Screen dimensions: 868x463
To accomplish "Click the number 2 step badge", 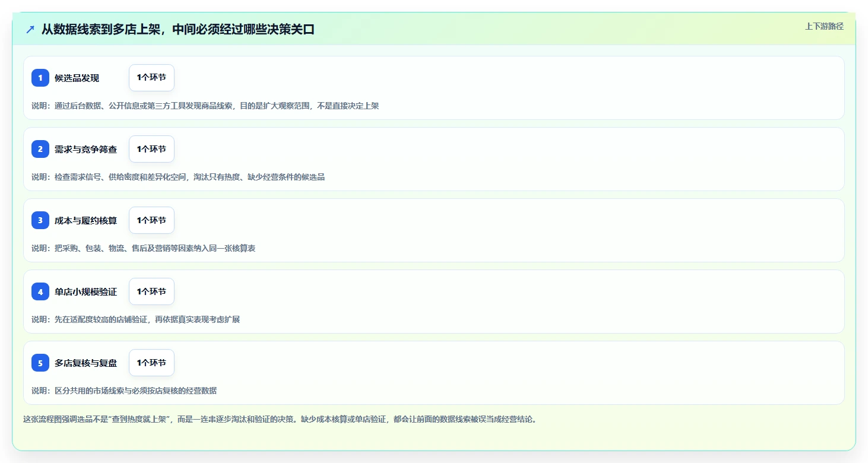I will 40,149.
